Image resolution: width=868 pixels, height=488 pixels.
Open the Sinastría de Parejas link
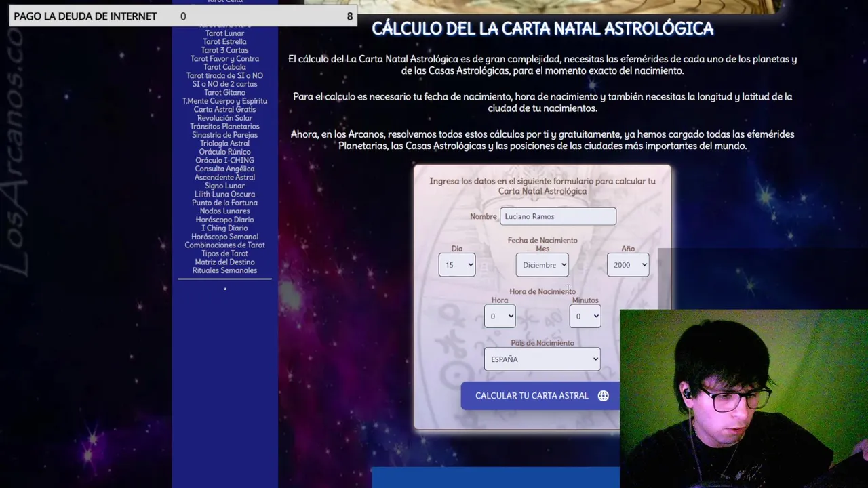coord(224,135)
